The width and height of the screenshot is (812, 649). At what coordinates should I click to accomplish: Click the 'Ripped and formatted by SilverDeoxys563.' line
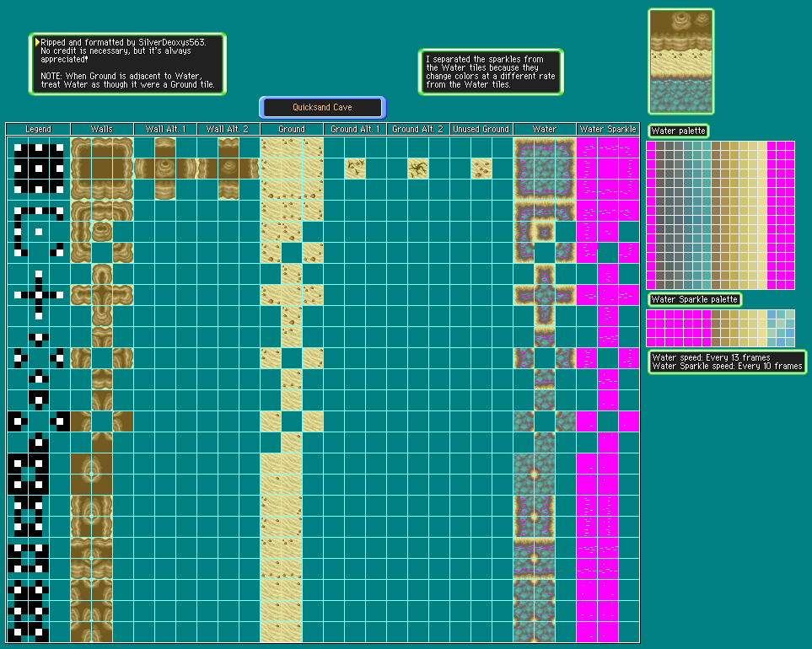coord(123,42)
